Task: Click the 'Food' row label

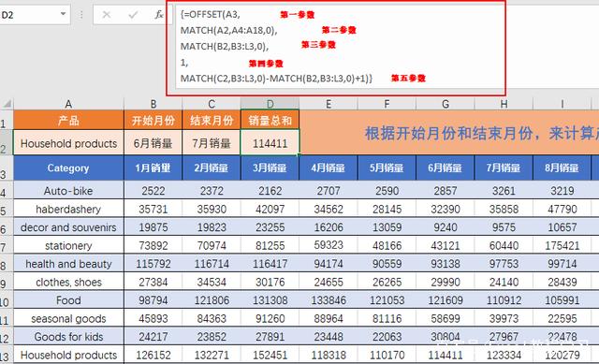Action: coord(68,299)
